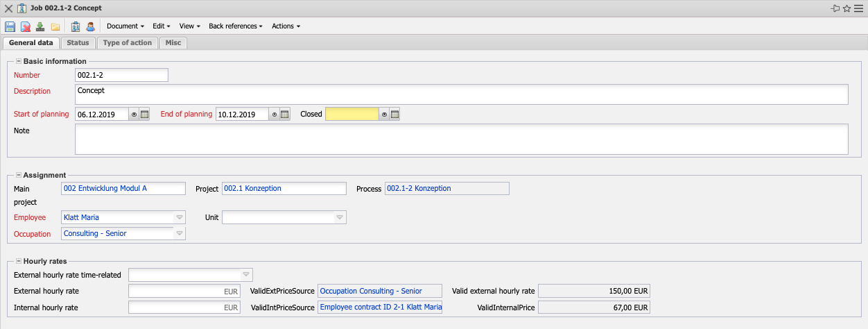Open the External hourly rate time-related dropdown

tap(246, 275)
